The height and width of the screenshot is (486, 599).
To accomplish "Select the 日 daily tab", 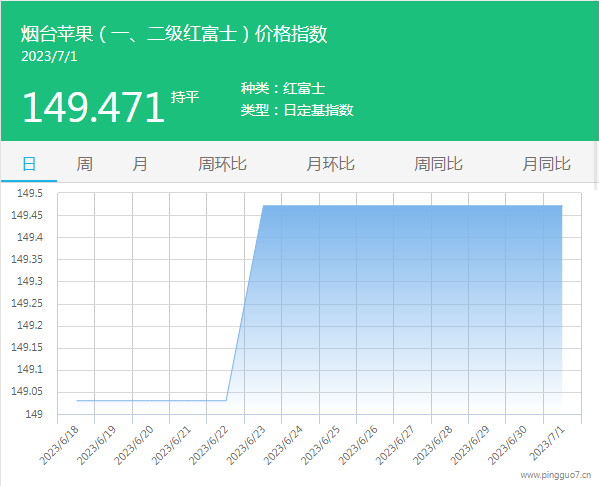I will click(x=29, y=164).
